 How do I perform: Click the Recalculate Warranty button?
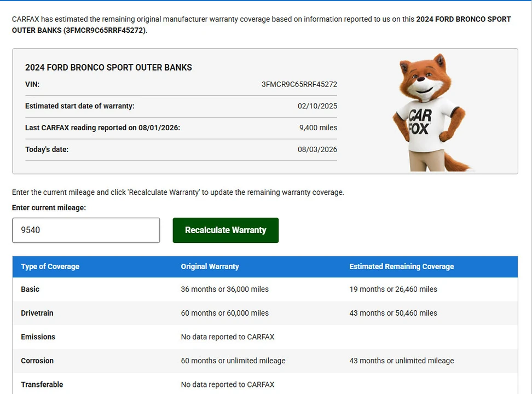(x=225, y=230)
